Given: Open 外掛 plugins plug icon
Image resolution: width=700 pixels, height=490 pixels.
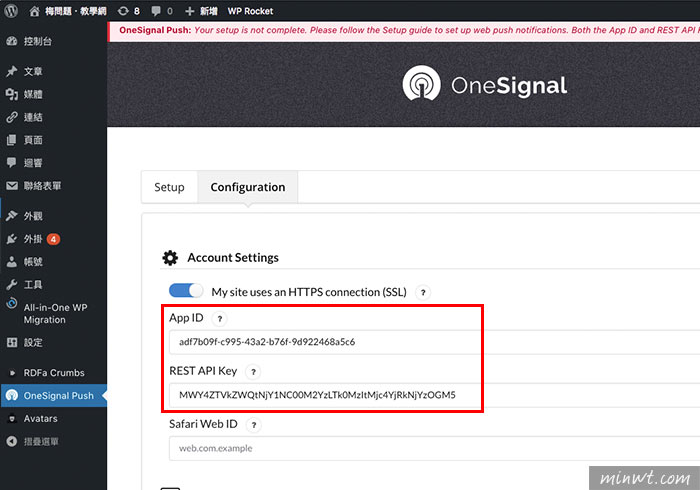Looking at the screenshot, I should pyautogui.click(x=12, y=239).
